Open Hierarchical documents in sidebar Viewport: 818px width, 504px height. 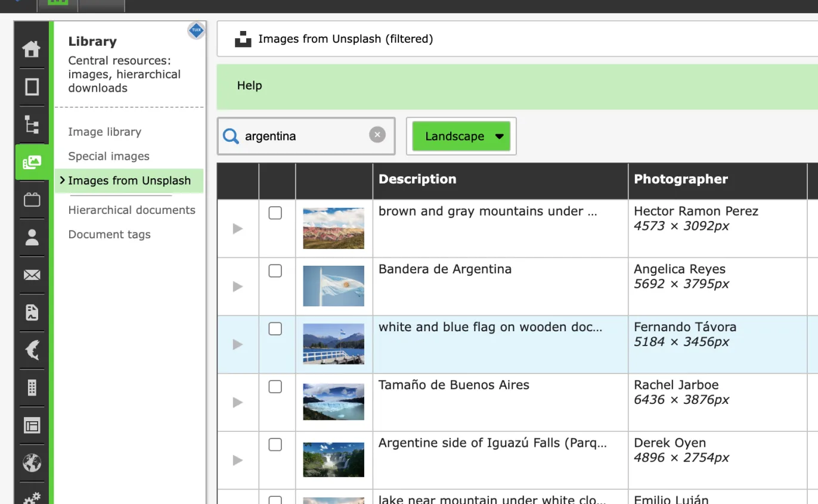pos(132,210)
